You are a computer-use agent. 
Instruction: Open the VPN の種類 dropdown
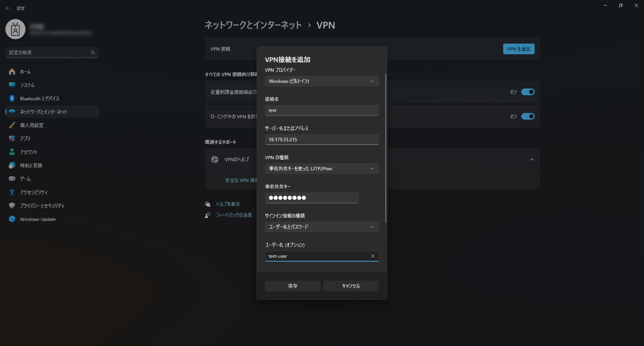coord(322,168)
